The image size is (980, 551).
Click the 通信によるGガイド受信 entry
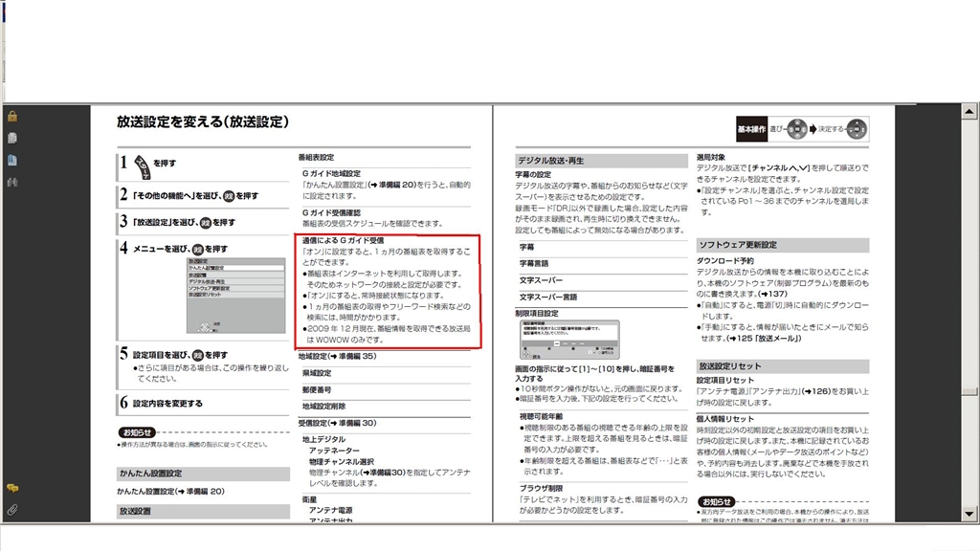(x=344, y=240)
